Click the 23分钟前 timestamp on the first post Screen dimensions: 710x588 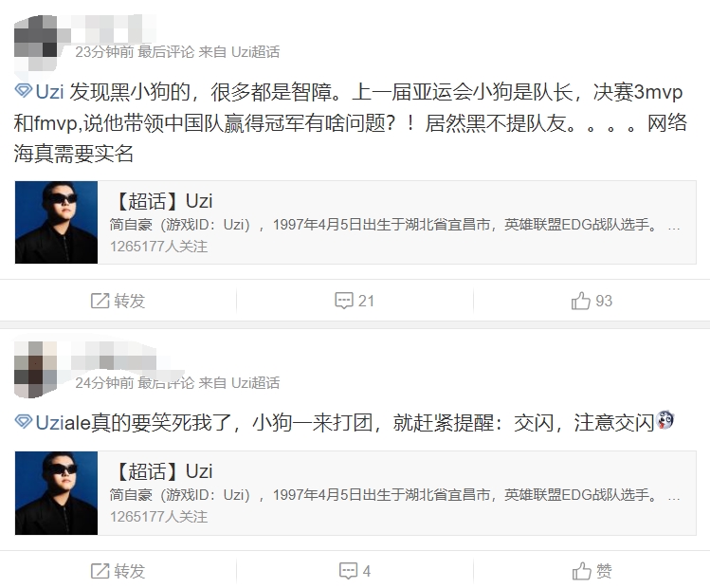[104, 52]
